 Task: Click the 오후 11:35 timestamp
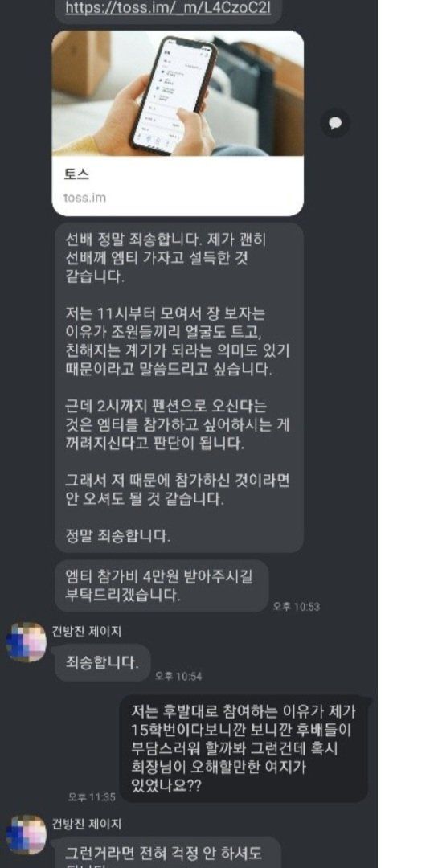pos(92,797)
